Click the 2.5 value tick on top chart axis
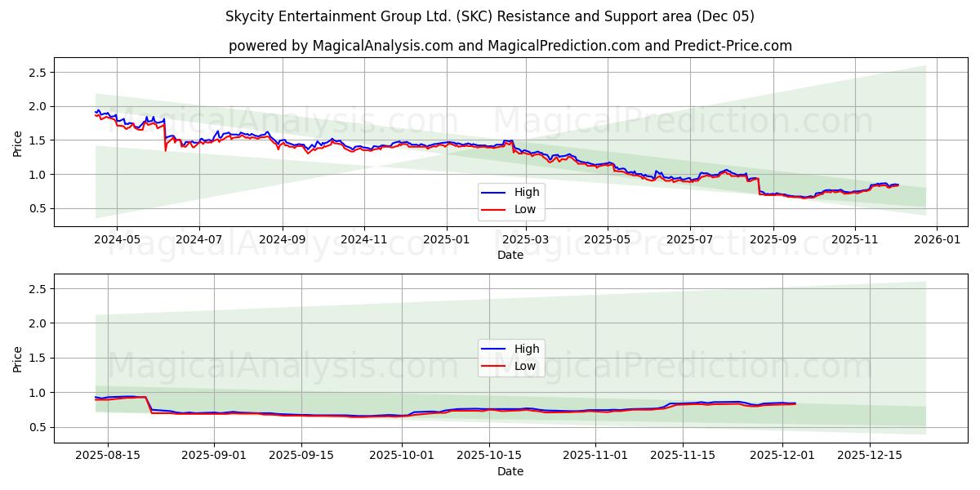 (36, 72)
